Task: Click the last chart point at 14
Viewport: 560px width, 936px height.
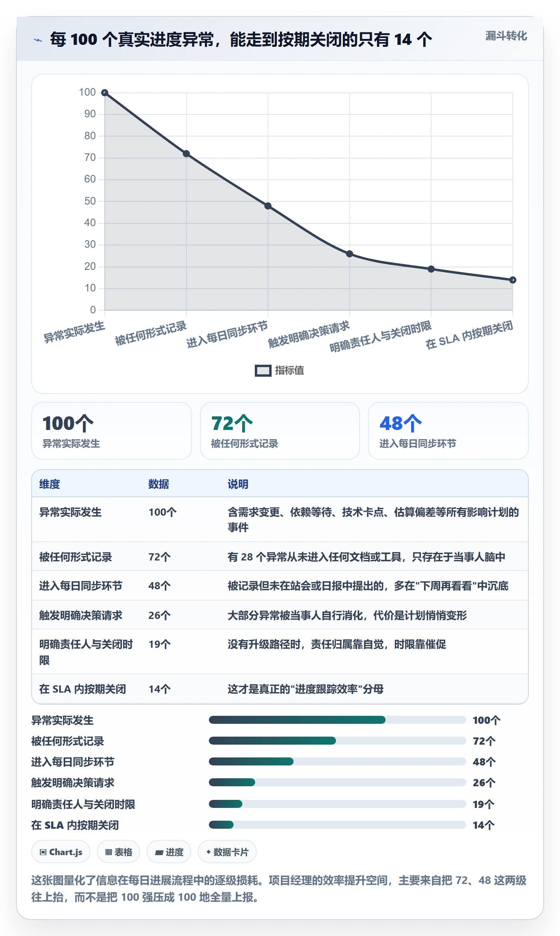Action: click(x=513, y=280)
